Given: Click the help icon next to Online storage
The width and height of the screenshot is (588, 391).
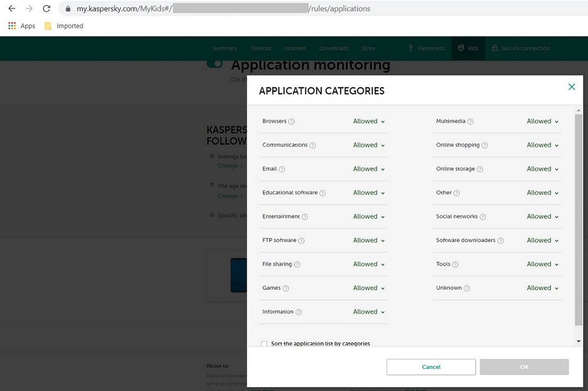Looking at the screenshot, I should [480, 169].
